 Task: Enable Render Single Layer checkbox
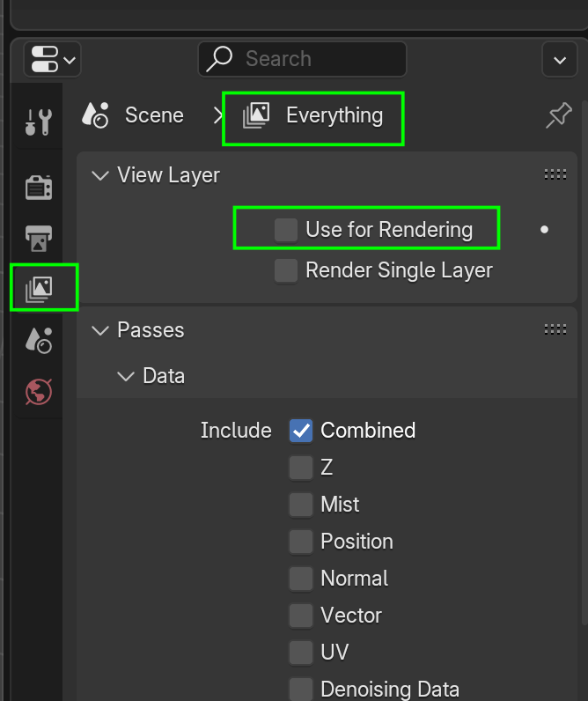pos(285,270)
